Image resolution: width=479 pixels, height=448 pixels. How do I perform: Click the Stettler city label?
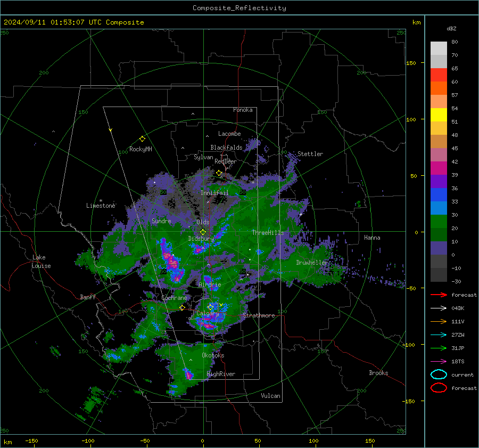pyautogui.click(x=310, y=154)
